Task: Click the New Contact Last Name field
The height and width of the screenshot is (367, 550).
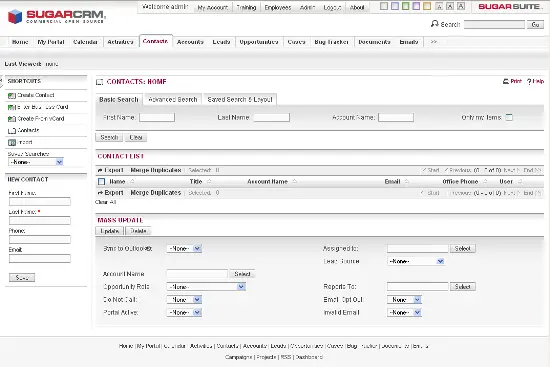Action: pyautogui.click(x=40, y=220)
